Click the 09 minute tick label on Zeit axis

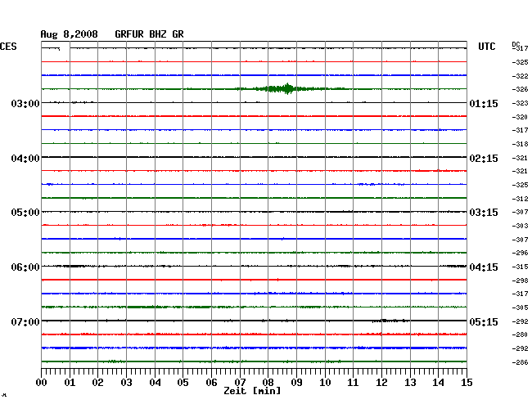(296, 383)
